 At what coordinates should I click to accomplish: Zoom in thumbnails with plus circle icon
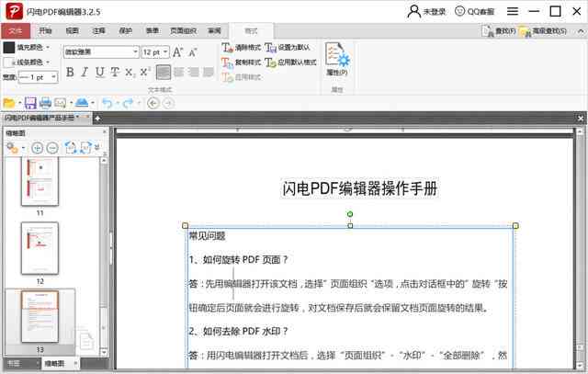click(x=37, y=148)
